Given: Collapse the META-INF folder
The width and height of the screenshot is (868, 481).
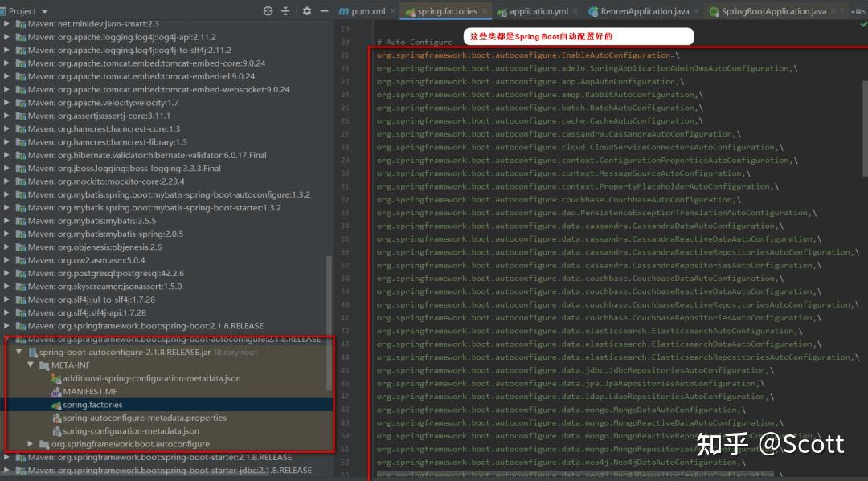Looking at the screenshot, I should pos(31,365).
